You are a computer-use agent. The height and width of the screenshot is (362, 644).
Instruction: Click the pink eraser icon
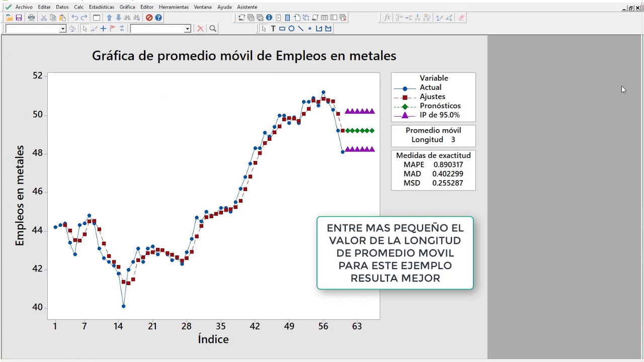pyautogui.click(x=461, y=18)
